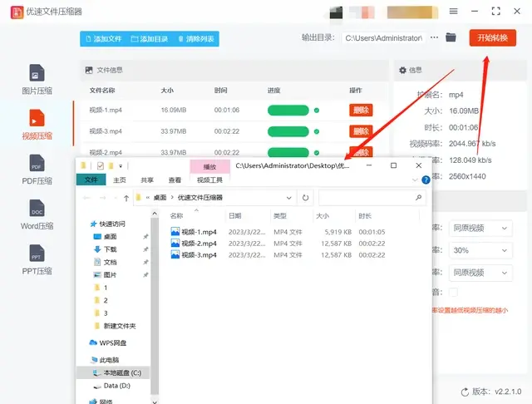Click the settings gear icon beside 信息

click(402, 70)
